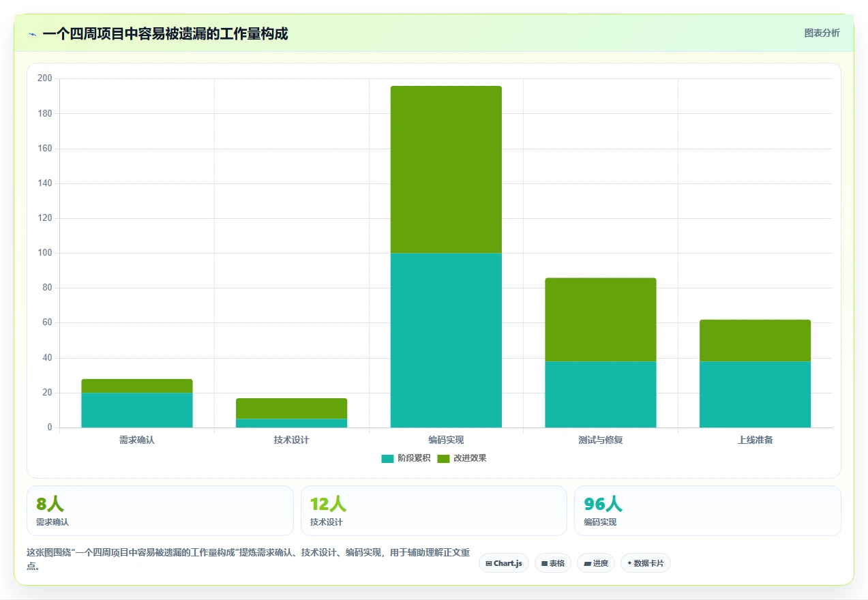Click the 测试与修复 x-axis label
868x600 pixels.
point(601,440)
